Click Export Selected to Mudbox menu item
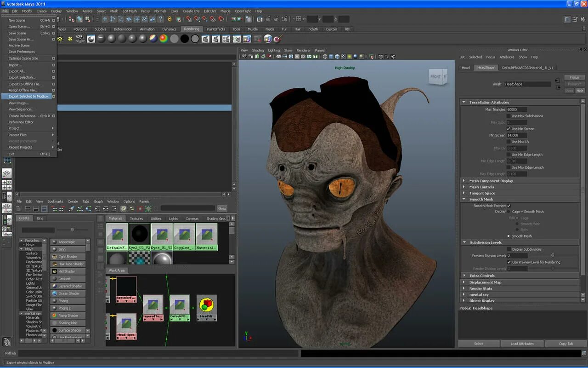The image size is (588, 368). tap(29, 96)
